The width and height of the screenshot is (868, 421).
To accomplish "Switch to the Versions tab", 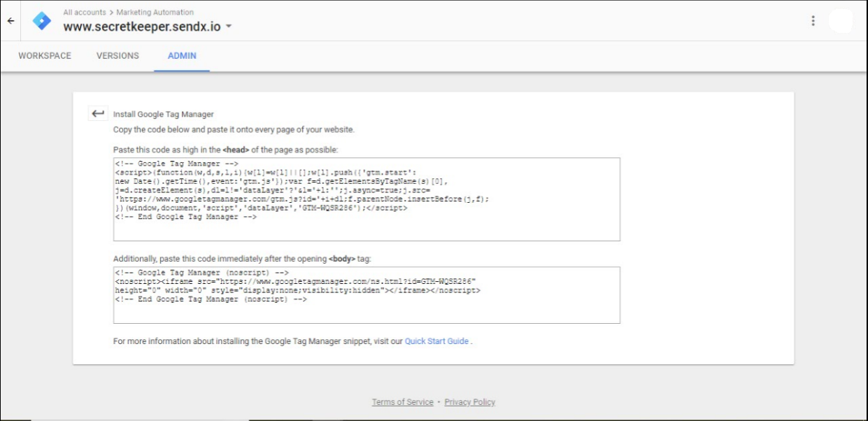I will [x=118, y=56].
